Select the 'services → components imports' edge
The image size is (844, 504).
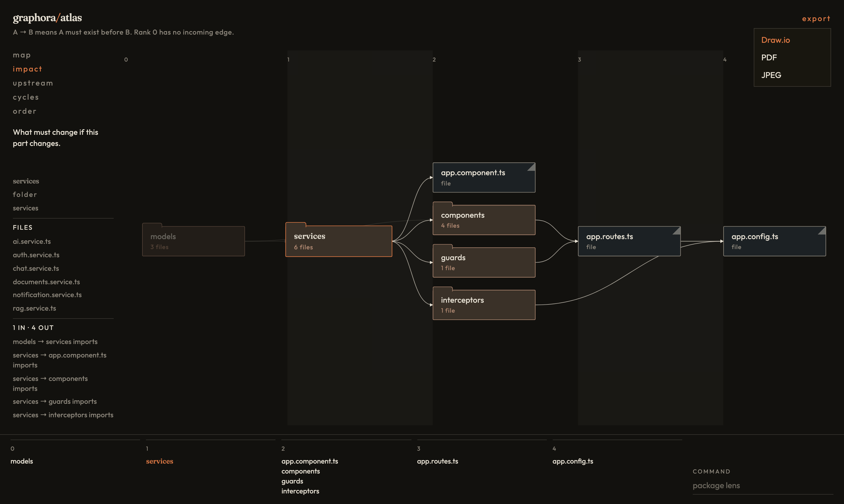[50, 384]
